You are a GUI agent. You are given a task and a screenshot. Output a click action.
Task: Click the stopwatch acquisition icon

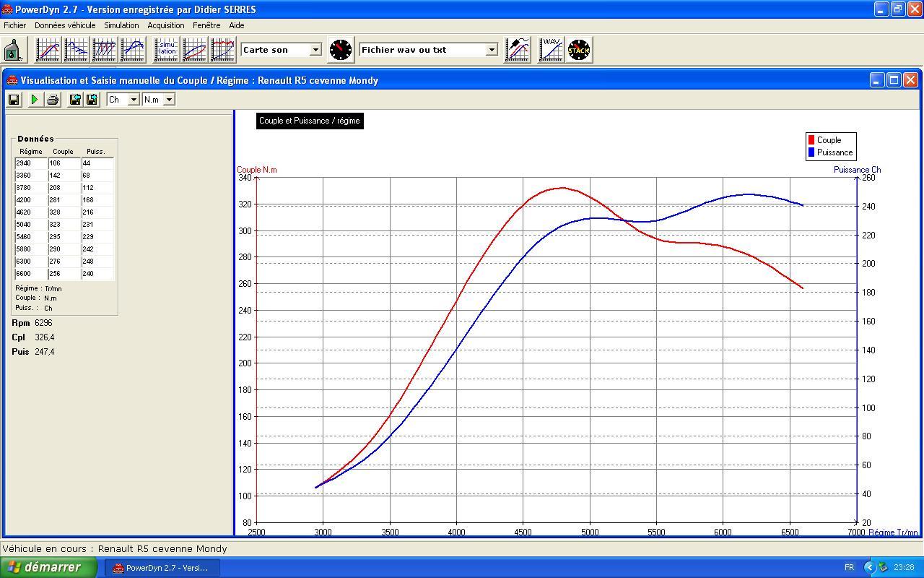(341, 50)
